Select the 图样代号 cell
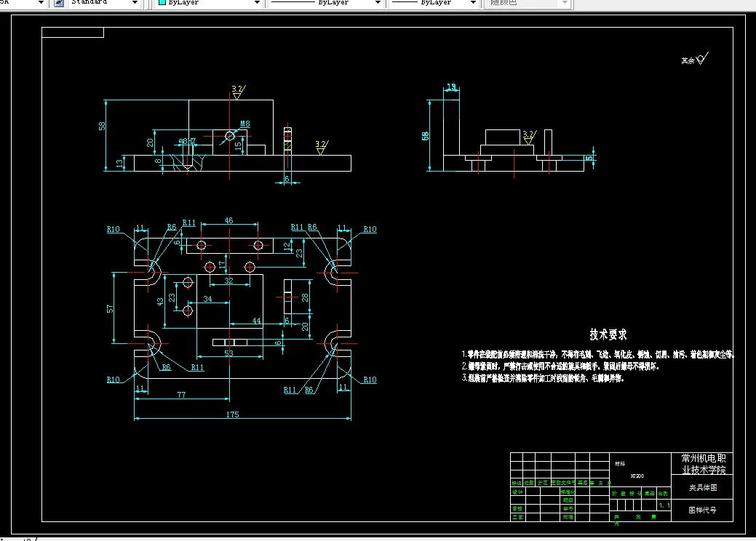 [702, 510]
